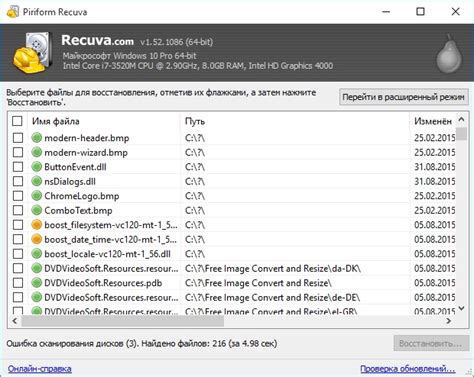
Task: Click the horizontal scrollbar thumb
Action: click(123, 321)
